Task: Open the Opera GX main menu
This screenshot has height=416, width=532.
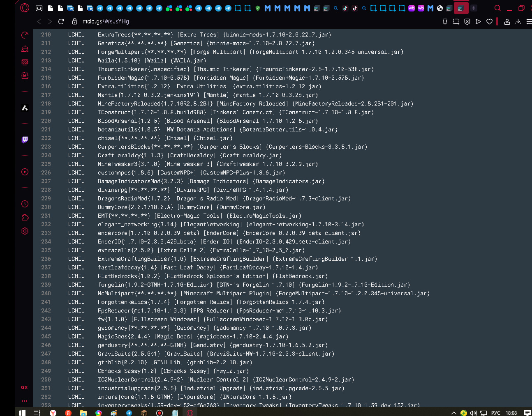Action: (x=25, y=8)
